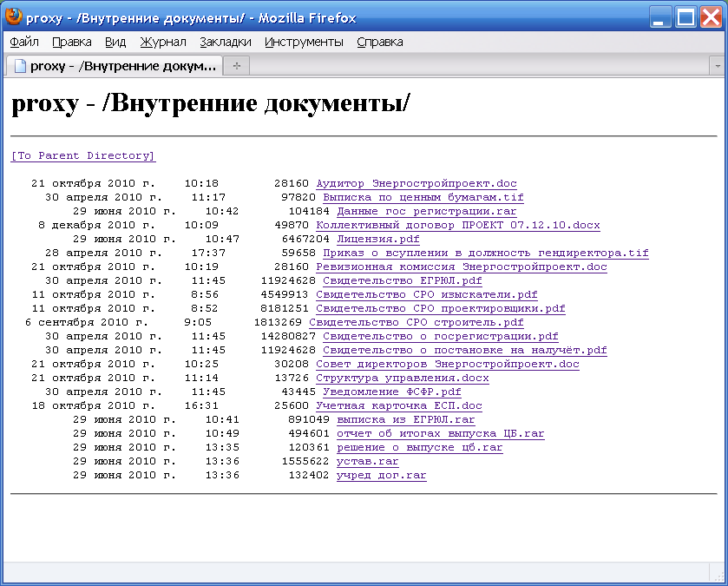Viewport: 728px width, 586px height.
Task: Close the Firefox window
Action: 711,18
